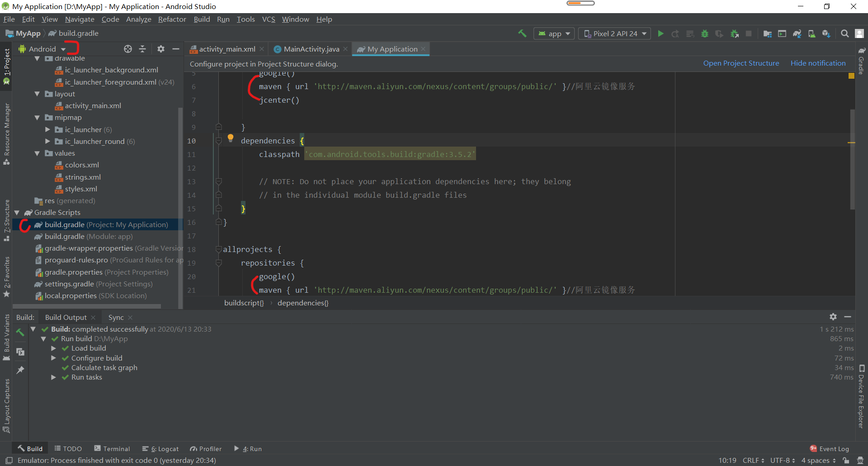The height and width of the screenshot is (466, 868).
Task: Open the Analyze menu
Action: tap(138, 19)
